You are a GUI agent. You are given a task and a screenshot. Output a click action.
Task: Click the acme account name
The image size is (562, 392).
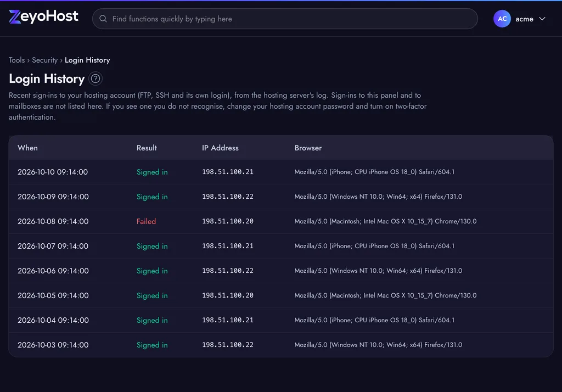[524, 19]
